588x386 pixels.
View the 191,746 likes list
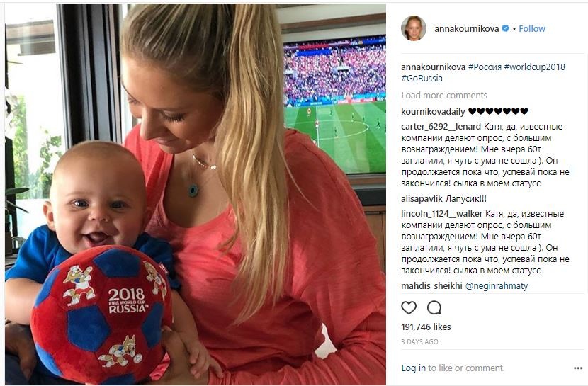click(426, 327)
